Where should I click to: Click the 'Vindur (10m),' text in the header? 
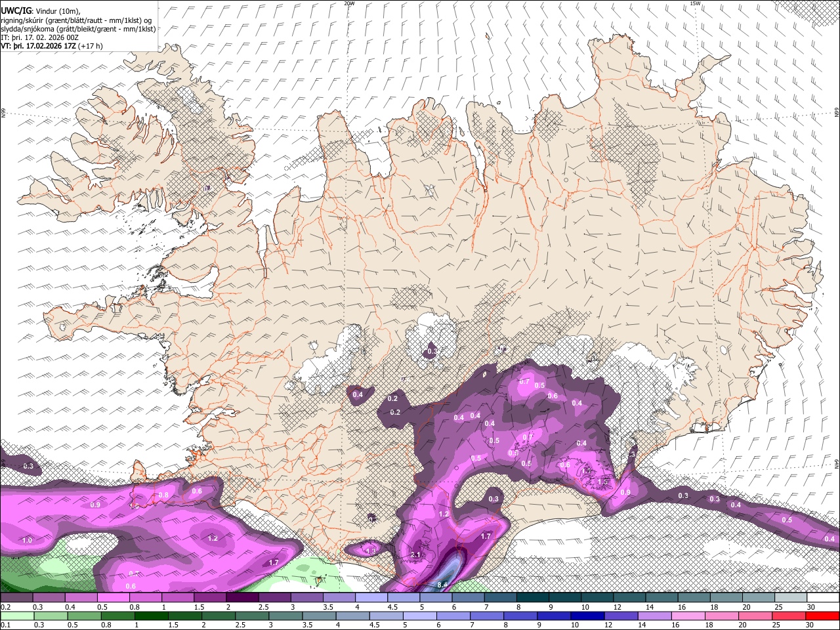(x=57, y=10)
